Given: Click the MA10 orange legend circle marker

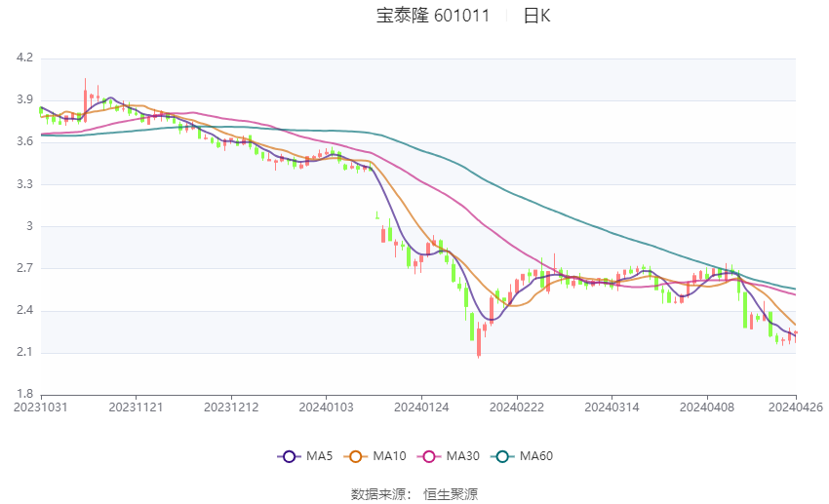Looking at the screenshot, I should coord(356,455).
